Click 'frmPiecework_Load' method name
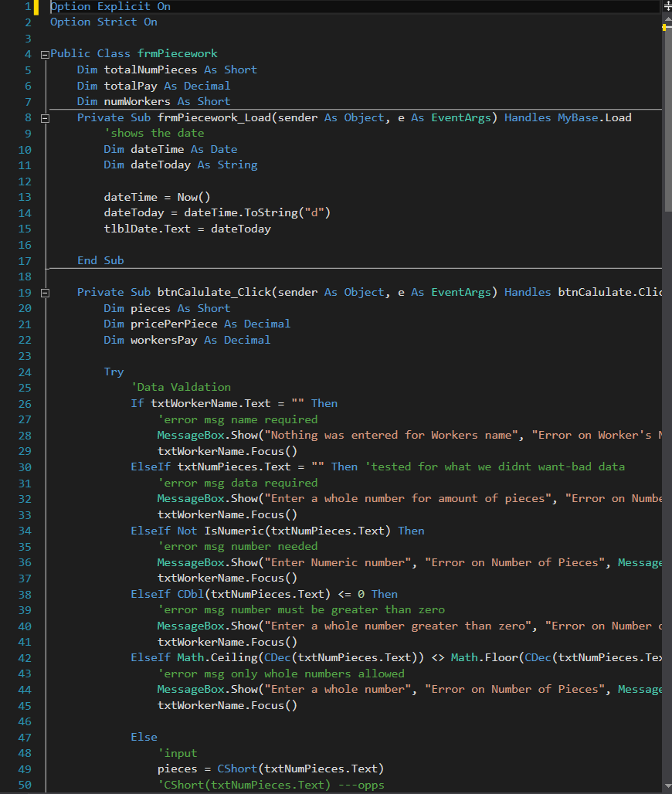 pyautogui.click(x=215, y=118)
